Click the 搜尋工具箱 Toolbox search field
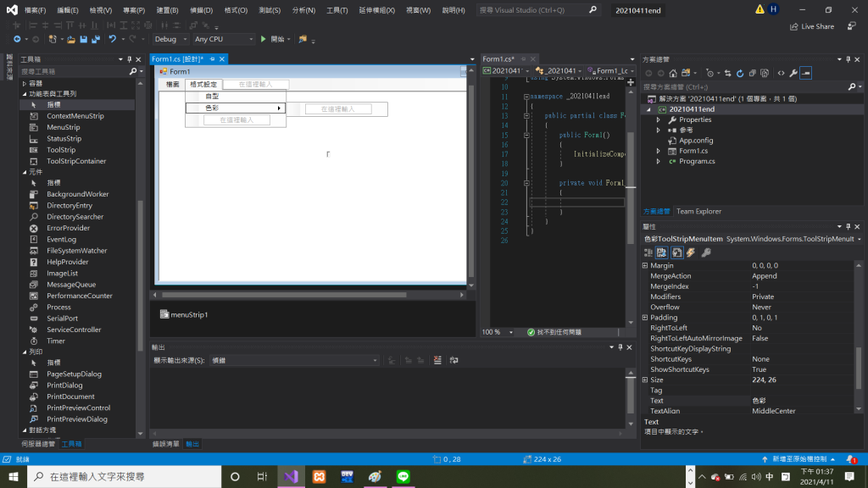Screen dimensions: 868x488 pyautogui.click(x=75, y=71)
